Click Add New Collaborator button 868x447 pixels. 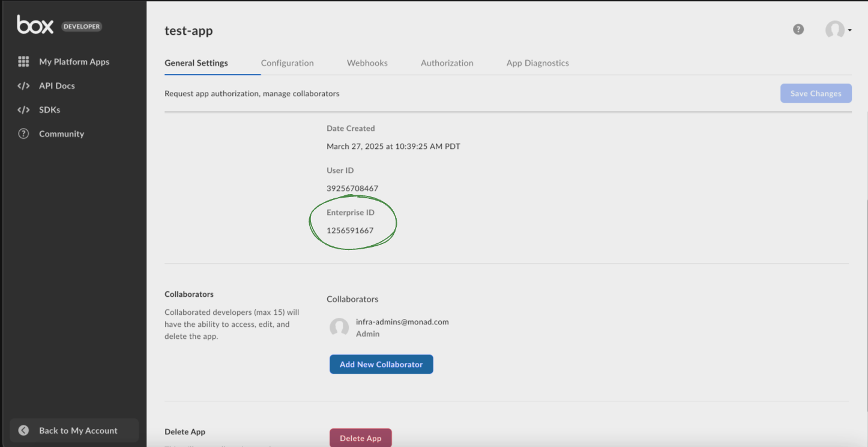(x=381, y=364)
